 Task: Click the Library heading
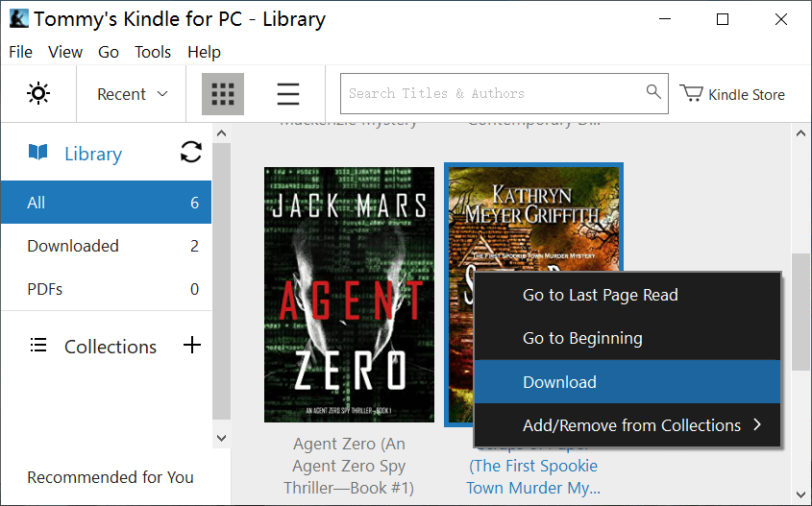pos(93,154)
